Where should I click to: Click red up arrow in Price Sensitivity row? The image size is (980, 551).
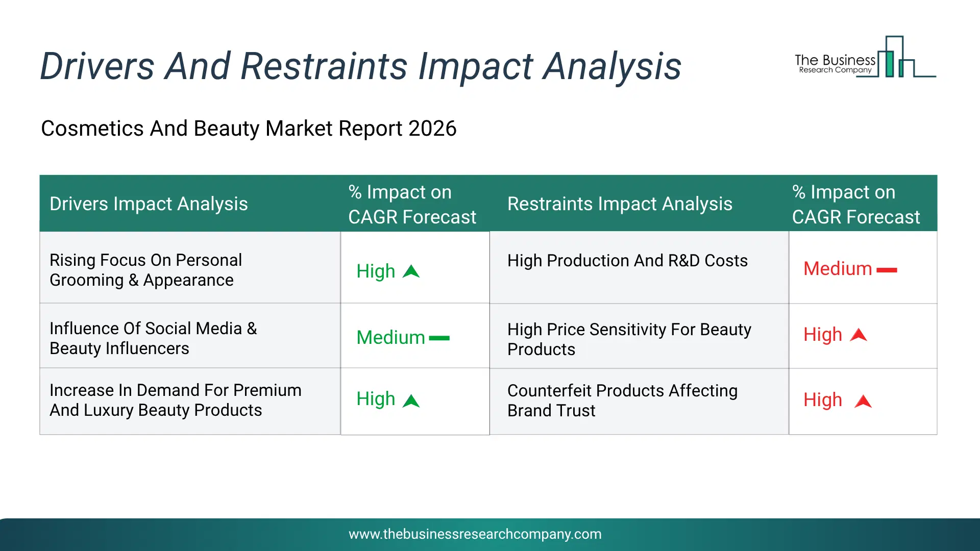point(859,335)
